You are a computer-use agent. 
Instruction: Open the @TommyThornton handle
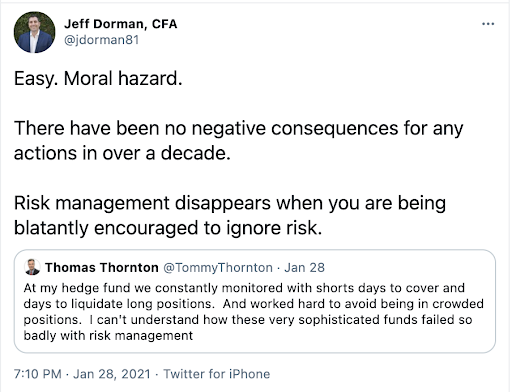[218, 267]
